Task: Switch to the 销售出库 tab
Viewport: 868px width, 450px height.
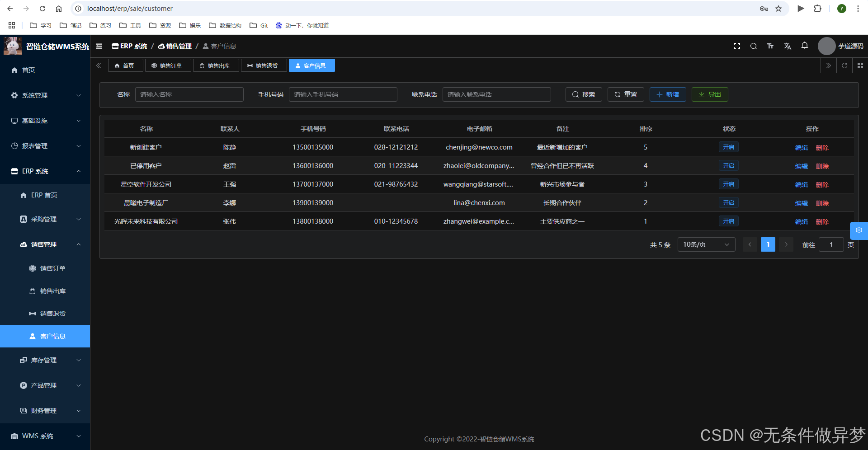Action: point(216,66)
